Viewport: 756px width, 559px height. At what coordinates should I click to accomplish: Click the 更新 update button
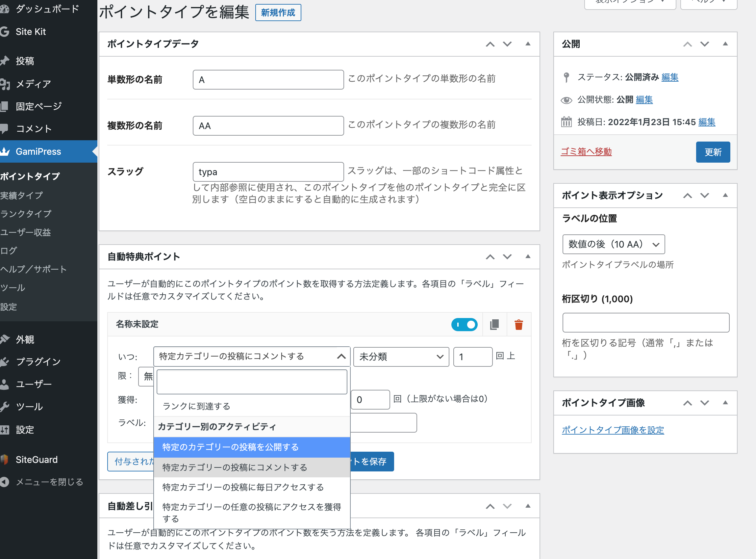713,152
